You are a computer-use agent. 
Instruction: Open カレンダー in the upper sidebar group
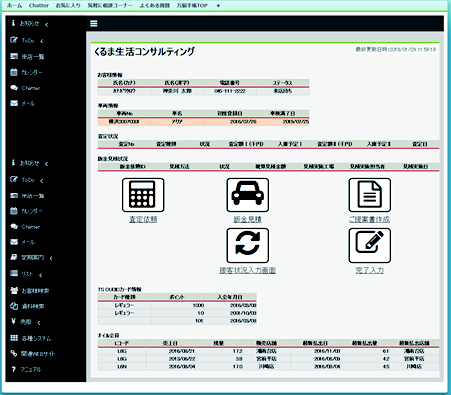pos(26,72)
